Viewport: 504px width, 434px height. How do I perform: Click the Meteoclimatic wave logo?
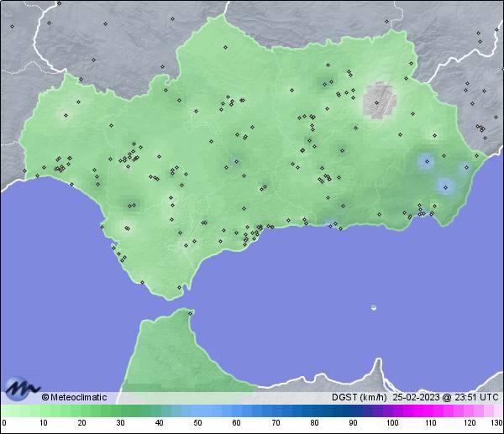click(x=22, y=390)
